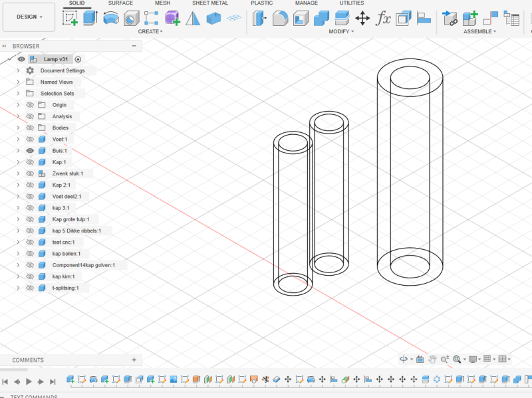Show the Zwenk stuk:1 component
532x398 pixels.
click(x=30, y=173)
